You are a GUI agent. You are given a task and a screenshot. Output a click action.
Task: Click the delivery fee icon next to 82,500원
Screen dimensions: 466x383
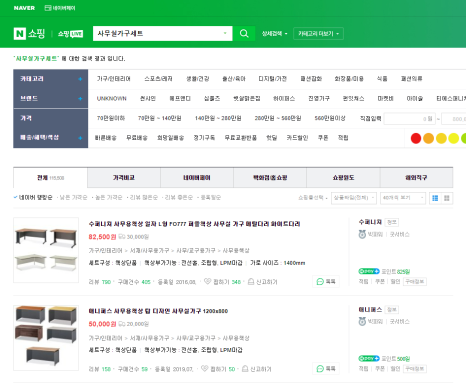[122, 237]
